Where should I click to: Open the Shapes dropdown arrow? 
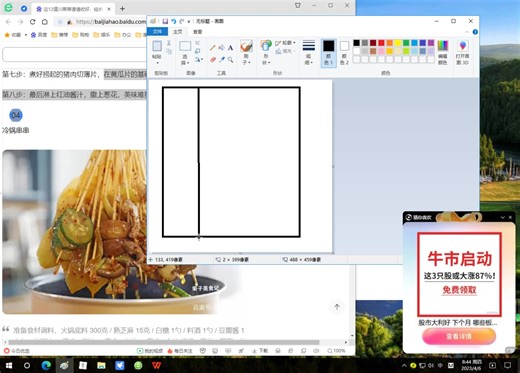point(269,62)
